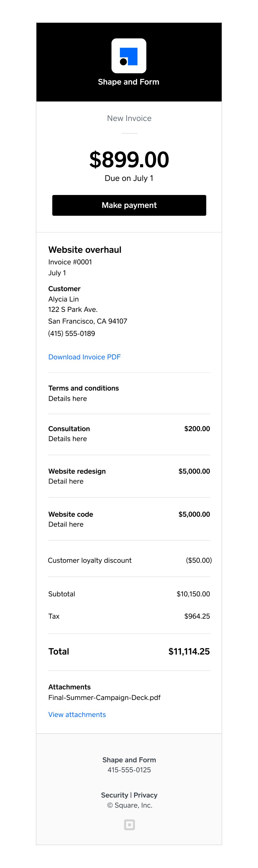
Task: Select the Website redesign line item
Action: coord(77,471)
